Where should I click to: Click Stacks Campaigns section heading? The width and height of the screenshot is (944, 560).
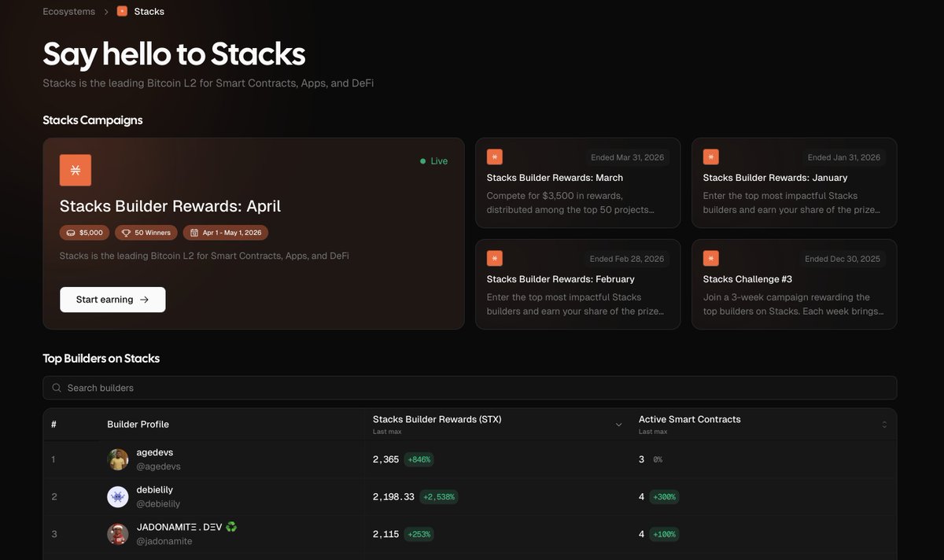tap(93, 120)
